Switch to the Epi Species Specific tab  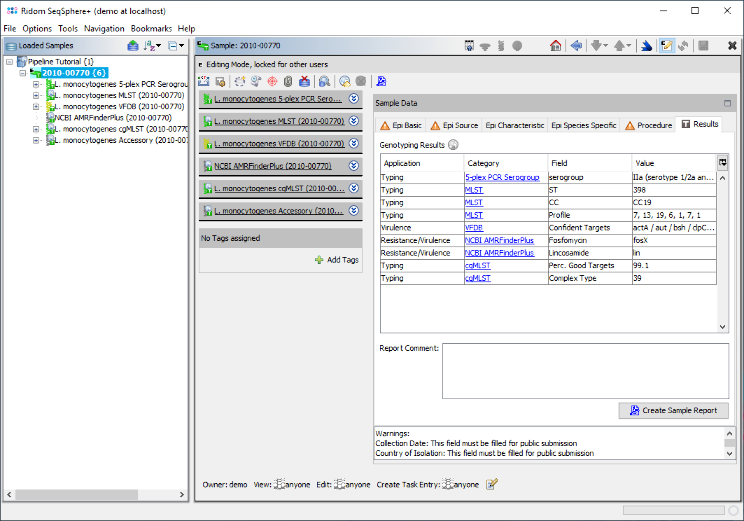click(584, 125)
